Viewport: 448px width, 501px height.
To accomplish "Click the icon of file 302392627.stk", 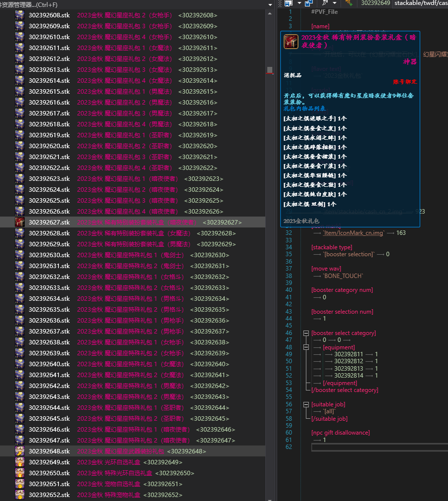I will click(x=20, y=223).
